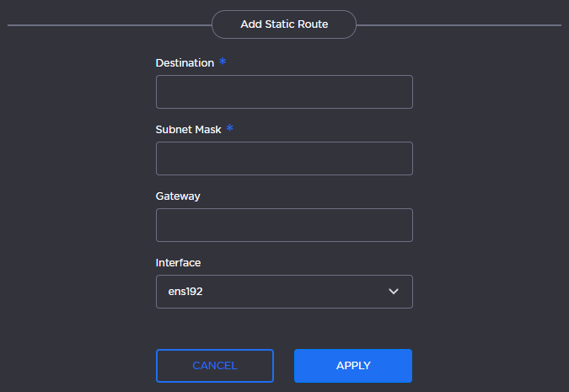Open the Interface dropdown
Viewport: 569px width, 392px height.
pos(284,292)
